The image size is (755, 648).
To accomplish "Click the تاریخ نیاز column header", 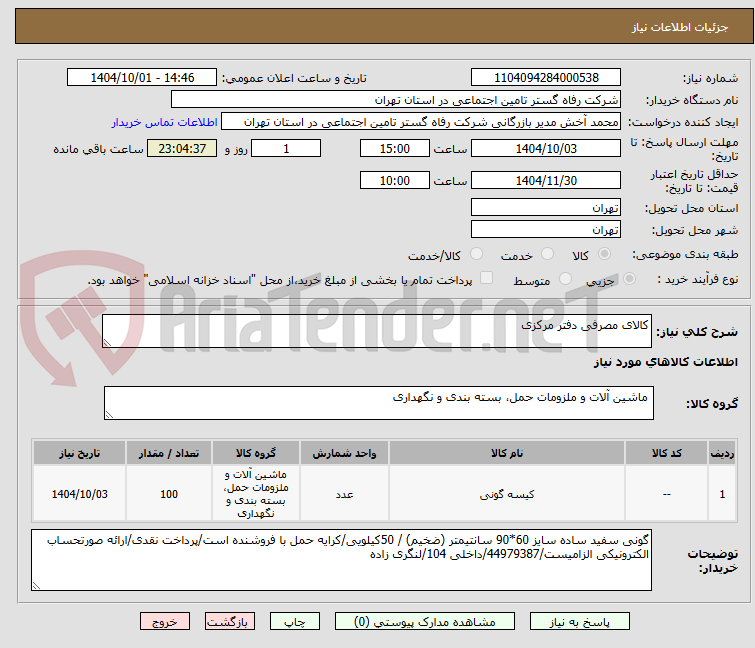I will point(79,453).
